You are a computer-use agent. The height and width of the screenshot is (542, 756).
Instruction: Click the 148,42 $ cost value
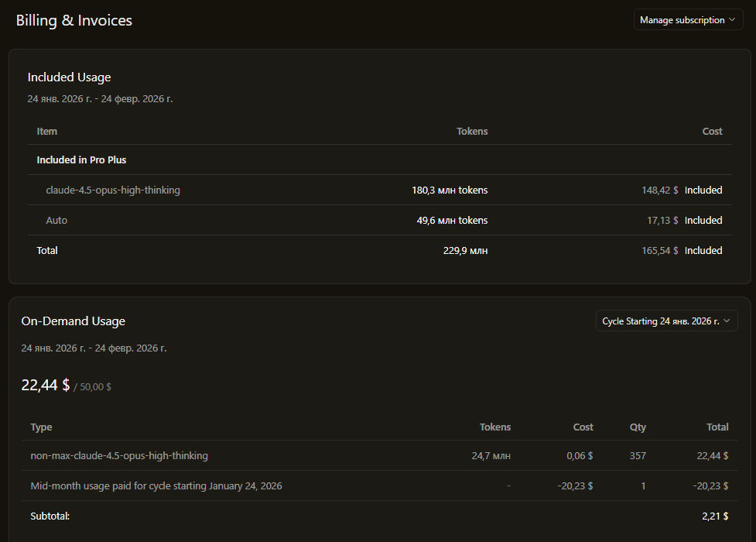[x=659, y=190]
